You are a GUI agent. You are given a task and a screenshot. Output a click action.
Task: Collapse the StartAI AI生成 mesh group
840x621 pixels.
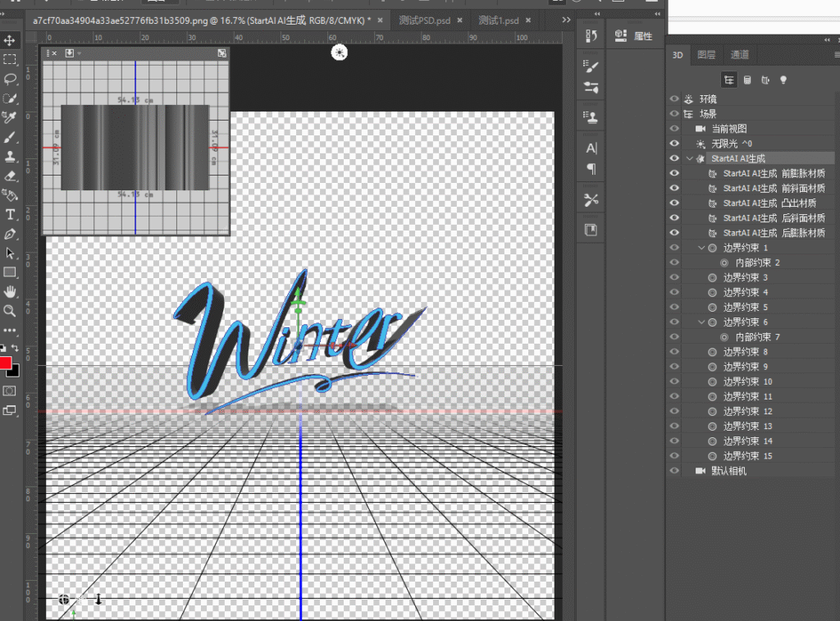pyautogui.click(x=689, y=158)
